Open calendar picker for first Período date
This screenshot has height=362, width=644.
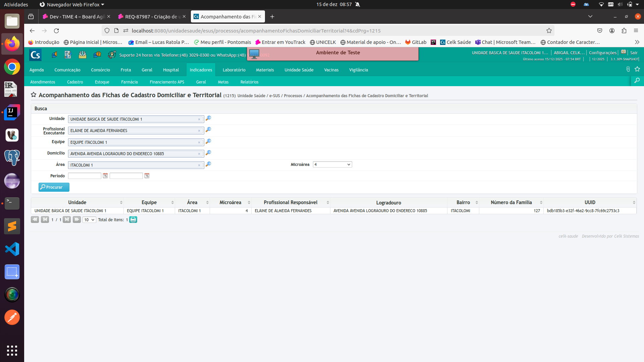105,176
